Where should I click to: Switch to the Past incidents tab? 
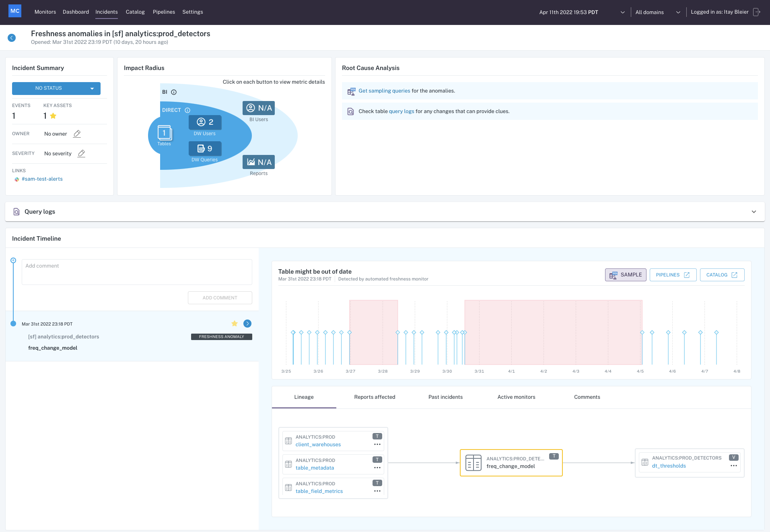point(446,397)
